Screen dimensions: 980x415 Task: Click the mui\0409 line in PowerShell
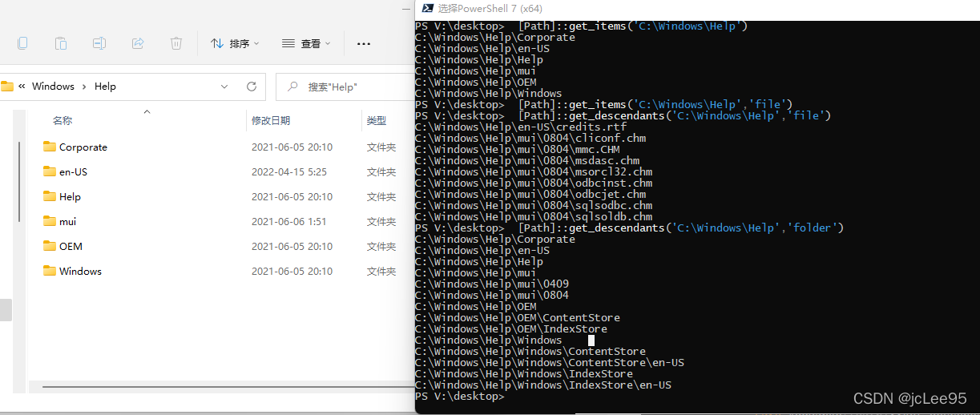coord(492,284)
